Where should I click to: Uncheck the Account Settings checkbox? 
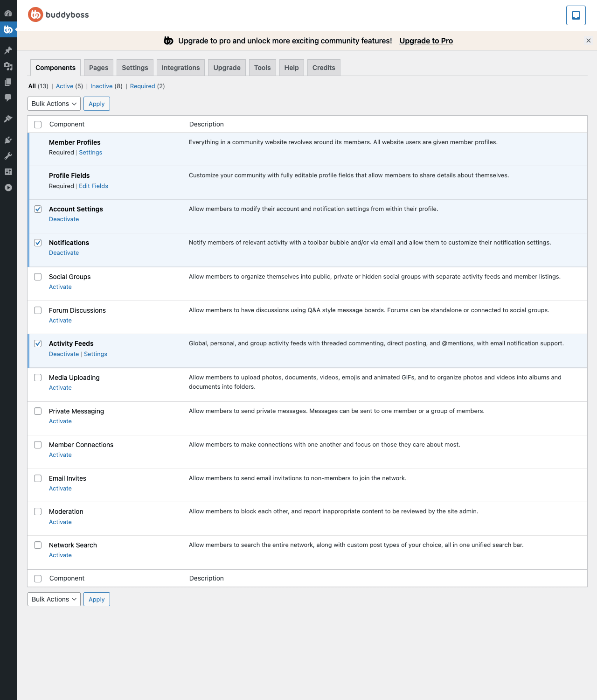point(38,209)
